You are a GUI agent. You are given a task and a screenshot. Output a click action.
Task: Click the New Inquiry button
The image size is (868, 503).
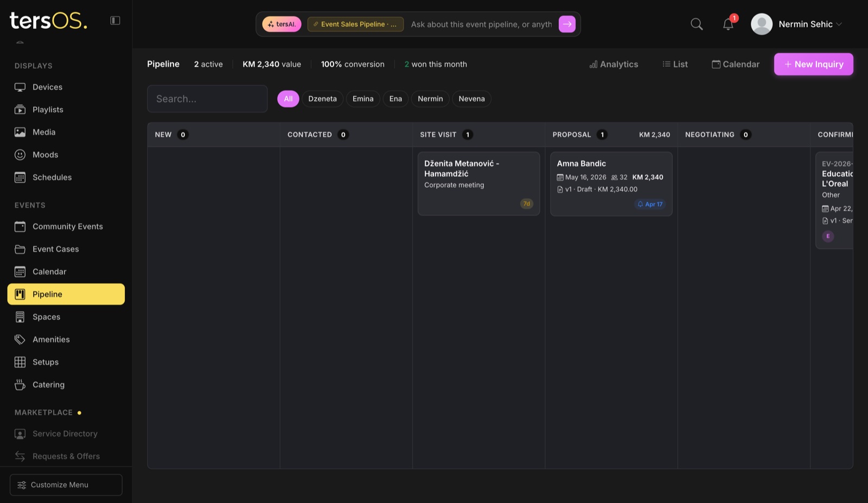[813, 64]
